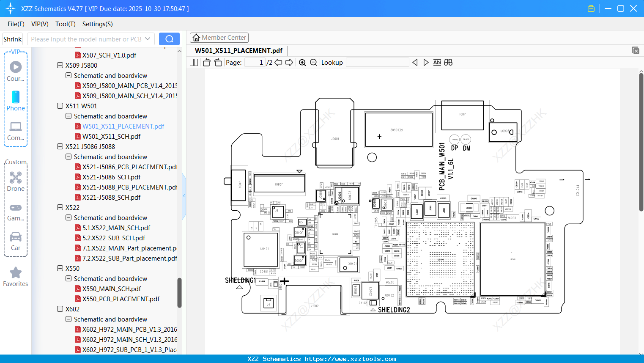Click the file tree scroll-up arrow
The width and height of the screenshot is (644, 363).
pos(179,51)
